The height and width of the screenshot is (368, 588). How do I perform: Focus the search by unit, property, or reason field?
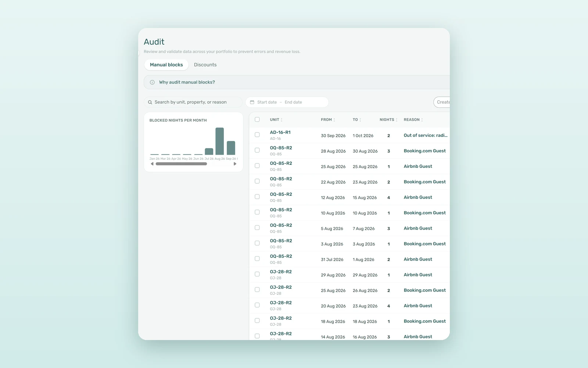(x=193, y=102)
